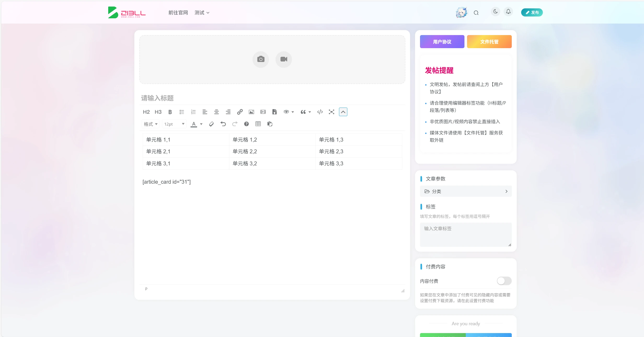This screenshot has height=337, width=644.
Task: Switch to dark mode moon icon
Action: (495, 12)
